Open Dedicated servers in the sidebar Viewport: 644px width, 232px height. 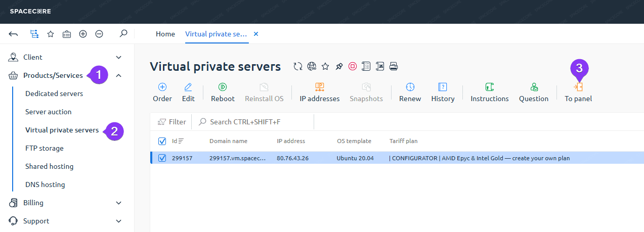pos(54,94)
